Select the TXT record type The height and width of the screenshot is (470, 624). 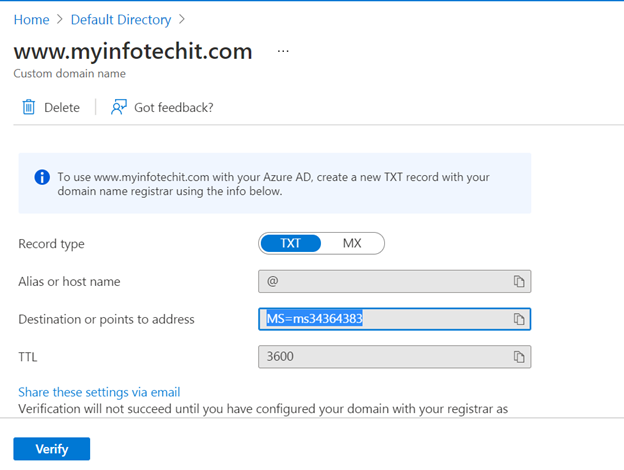(291, 243)
